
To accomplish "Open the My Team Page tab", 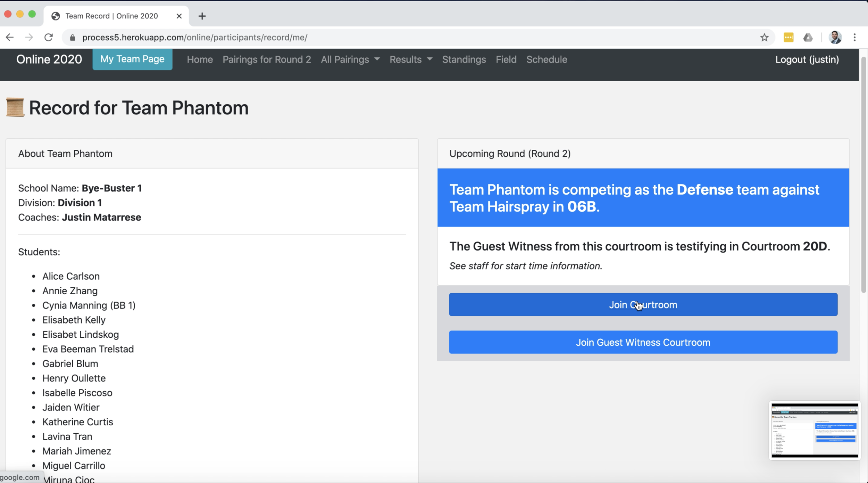I will [x=132, y=59].
